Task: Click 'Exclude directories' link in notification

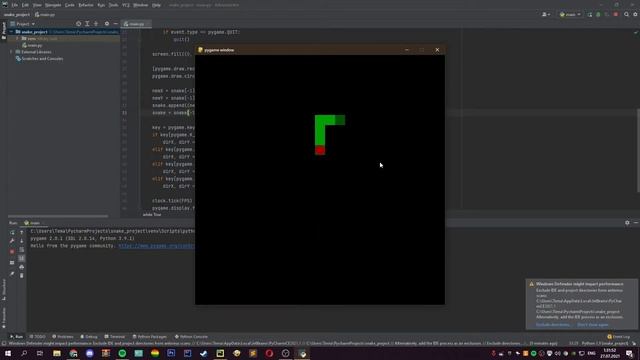Action: click(553, 325)
